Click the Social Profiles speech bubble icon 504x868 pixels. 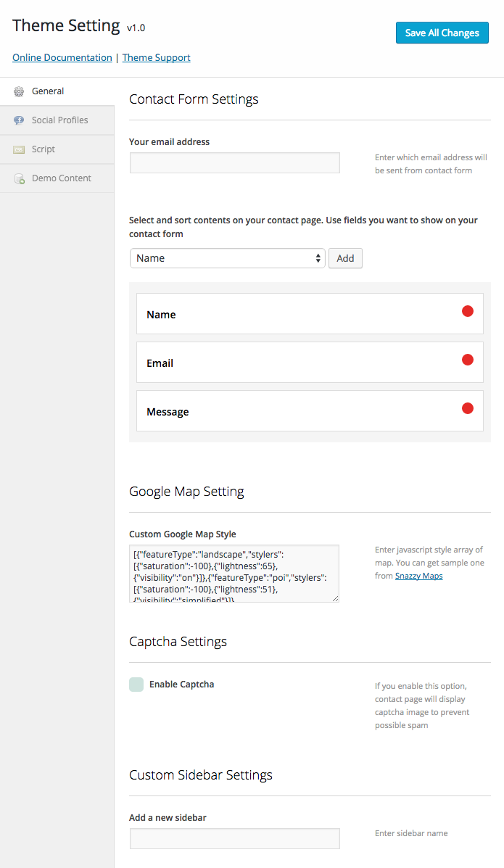[x=19, y=120]
